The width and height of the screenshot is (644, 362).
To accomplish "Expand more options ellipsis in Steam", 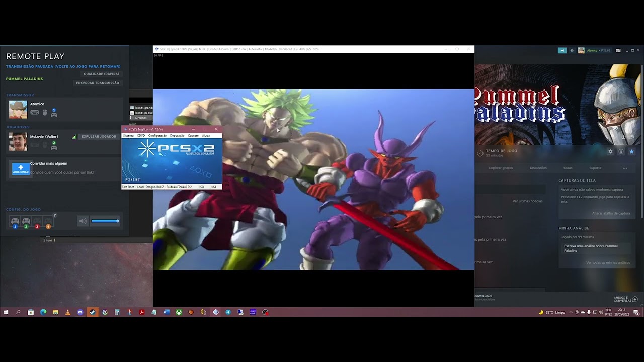I will [x=625, y=168].
